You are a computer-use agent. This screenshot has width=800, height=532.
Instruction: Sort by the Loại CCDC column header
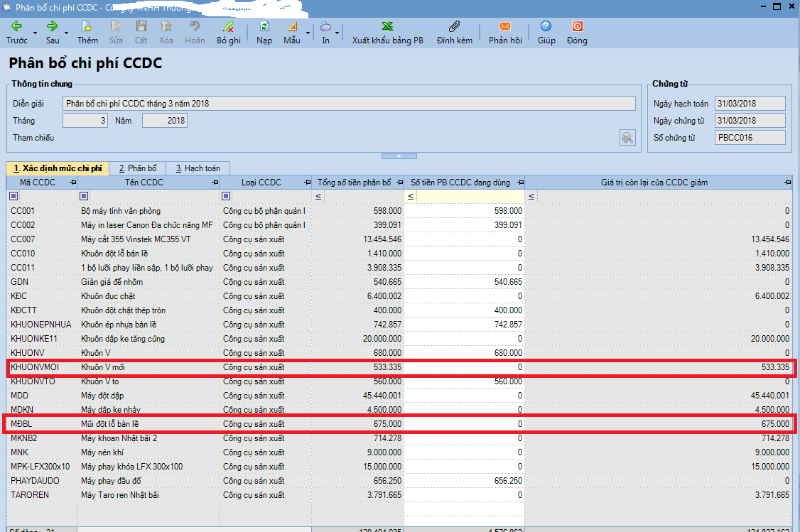261,183
